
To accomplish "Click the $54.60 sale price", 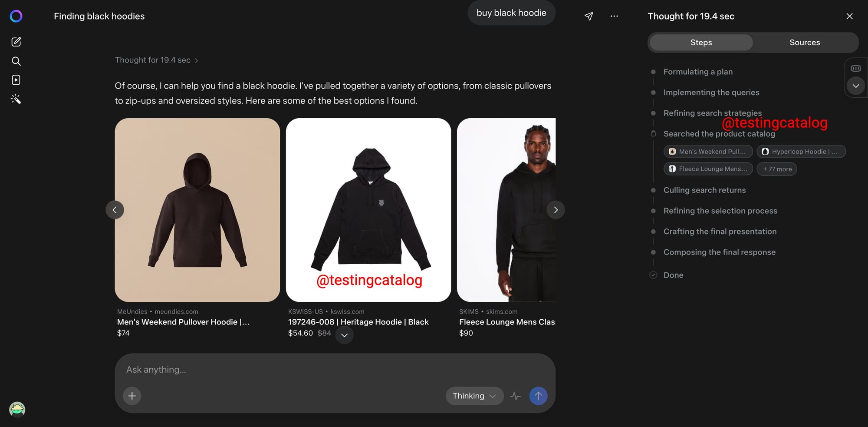I will (300, 333).
